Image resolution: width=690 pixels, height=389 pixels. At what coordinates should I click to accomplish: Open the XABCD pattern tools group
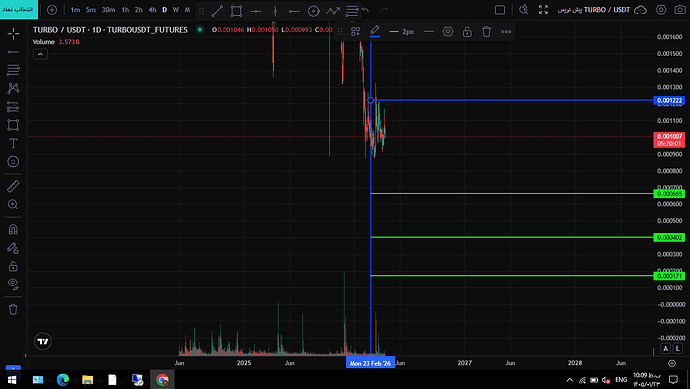13,88
